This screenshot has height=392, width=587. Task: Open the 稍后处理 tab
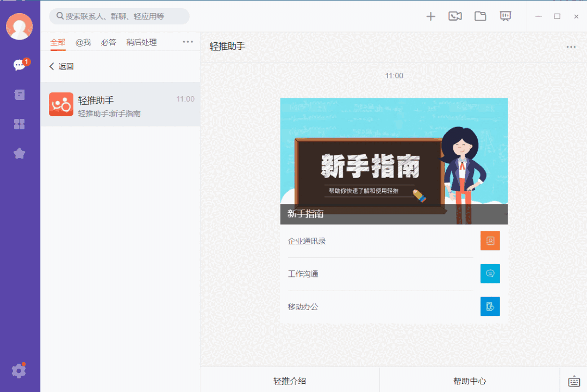point(142,42)
